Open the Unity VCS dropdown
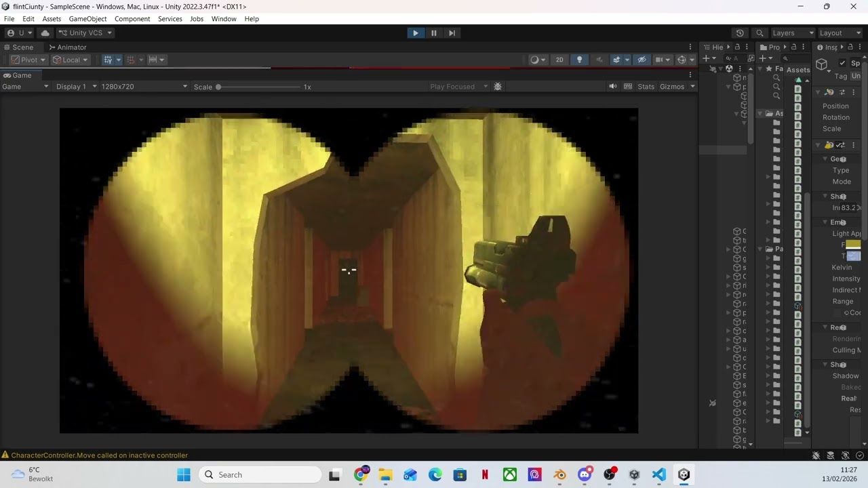The width and height of the screenshot is (868, 488). [85, 33]
